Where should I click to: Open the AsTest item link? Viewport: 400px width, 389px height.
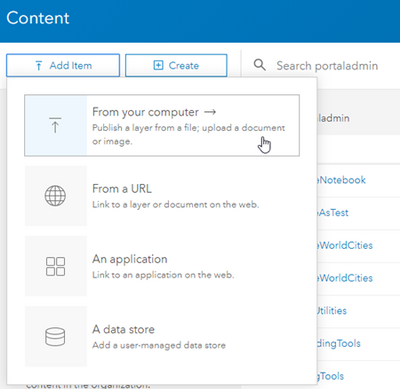[x=333, y=213]
